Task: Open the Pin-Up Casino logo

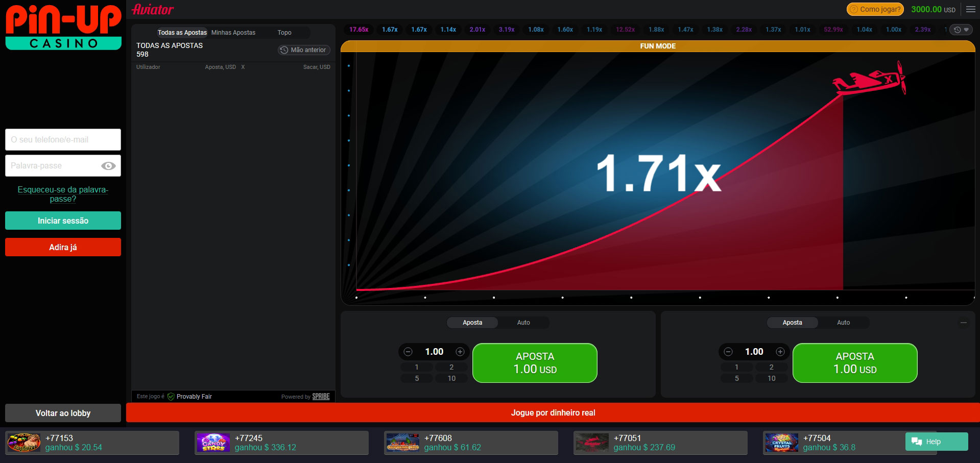Action: (63, 28)
